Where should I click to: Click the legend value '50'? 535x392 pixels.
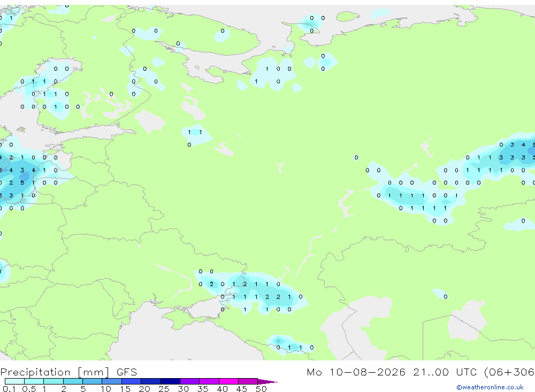[261, 389]
